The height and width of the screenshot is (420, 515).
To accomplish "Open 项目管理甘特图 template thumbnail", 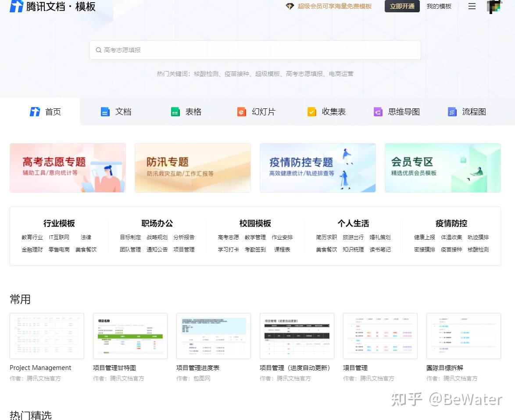I will pyautogui.click(x=130, y=336).
